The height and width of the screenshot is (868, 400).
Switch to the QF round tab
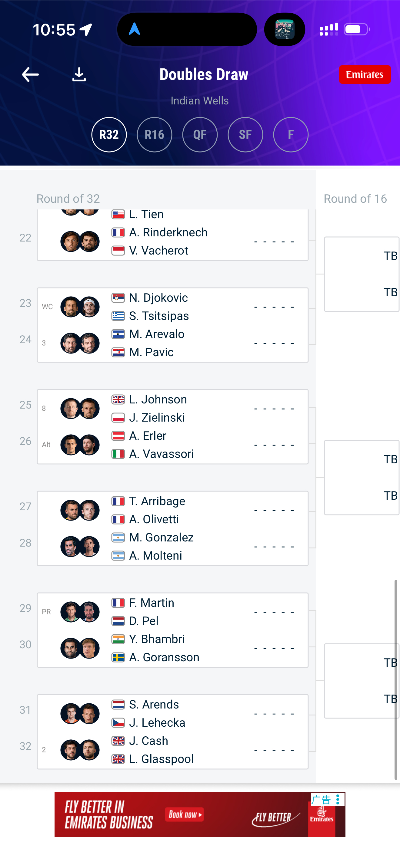click(x=200, y=135)
